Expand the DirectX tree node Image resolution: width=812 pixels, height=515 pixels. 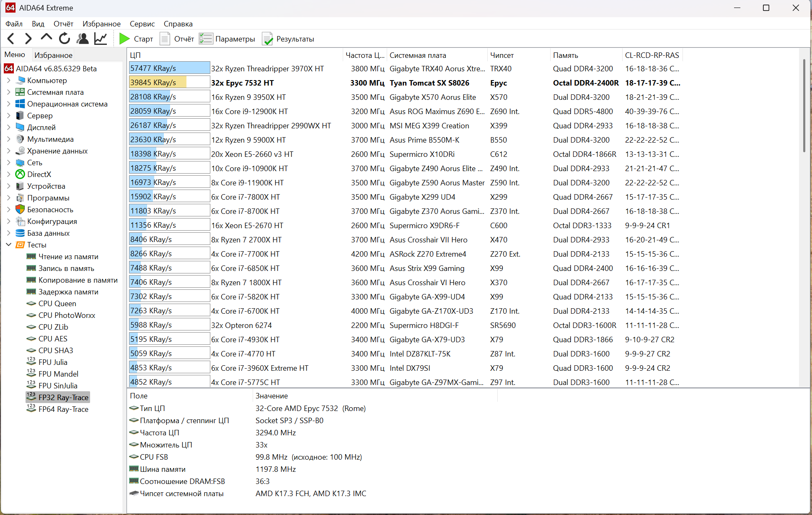click(9, 174)
